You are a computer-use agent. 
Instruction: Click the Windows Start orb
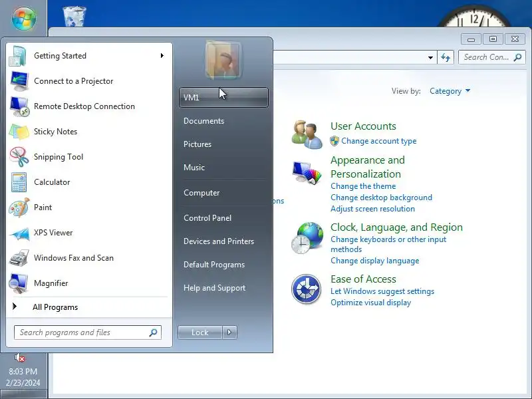(x=24, y=19)
